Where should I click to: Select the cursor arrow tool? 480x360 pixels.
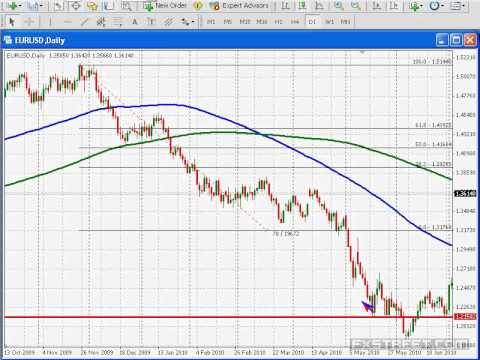(x=12, y=22)
